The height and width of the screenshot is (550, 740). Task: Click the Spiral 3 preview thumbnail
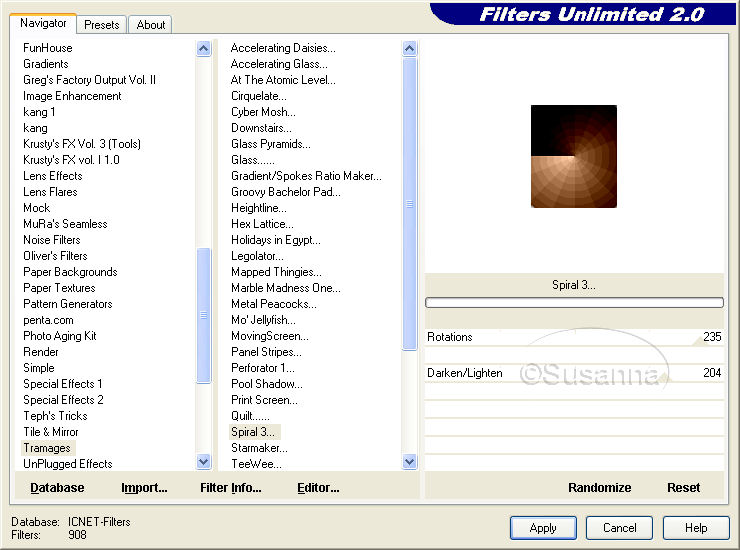click(x=574, y=156)
